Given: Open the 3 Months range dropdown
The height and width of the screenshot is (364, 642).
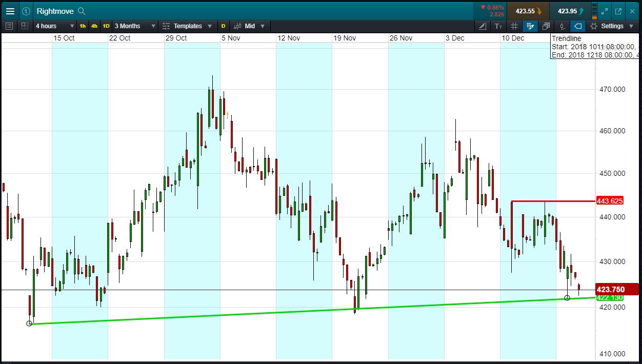Looking at the screenshot, I should click(135, 26).
